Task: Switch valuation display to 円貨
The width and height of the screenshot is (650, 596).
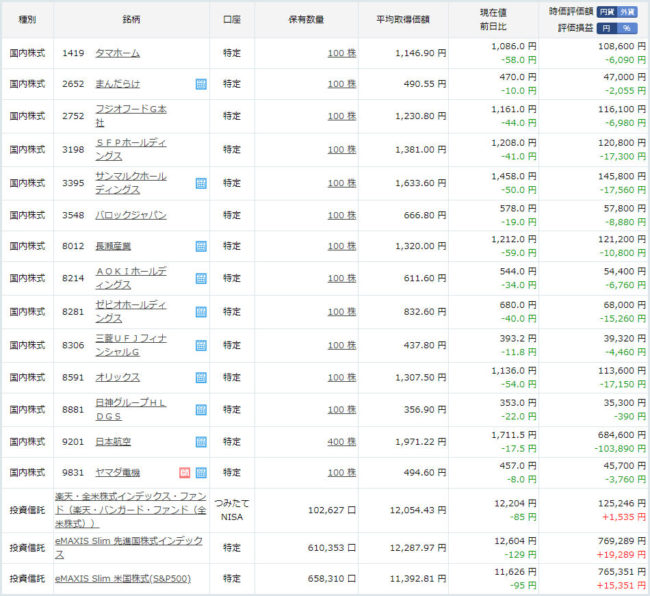Action: click(607, 12)
